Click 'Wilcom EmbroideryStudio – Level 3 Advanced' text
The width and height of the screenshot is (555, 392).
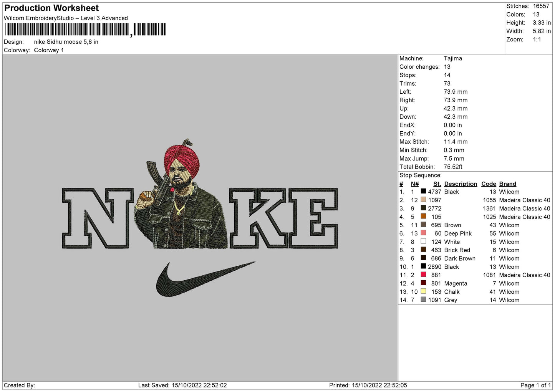point(66,18)
